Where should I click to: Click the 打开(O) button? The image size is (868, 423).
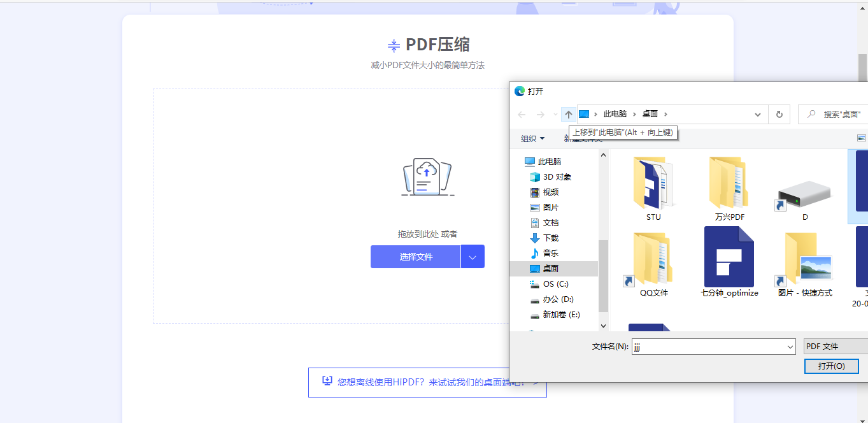click(831, 366)
